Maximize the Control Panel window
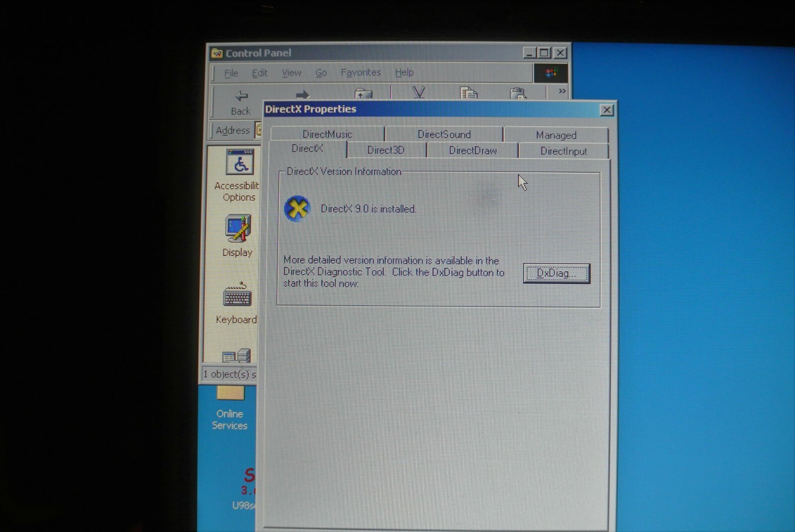This screenshot has height=532, width=795. point(544,53)
